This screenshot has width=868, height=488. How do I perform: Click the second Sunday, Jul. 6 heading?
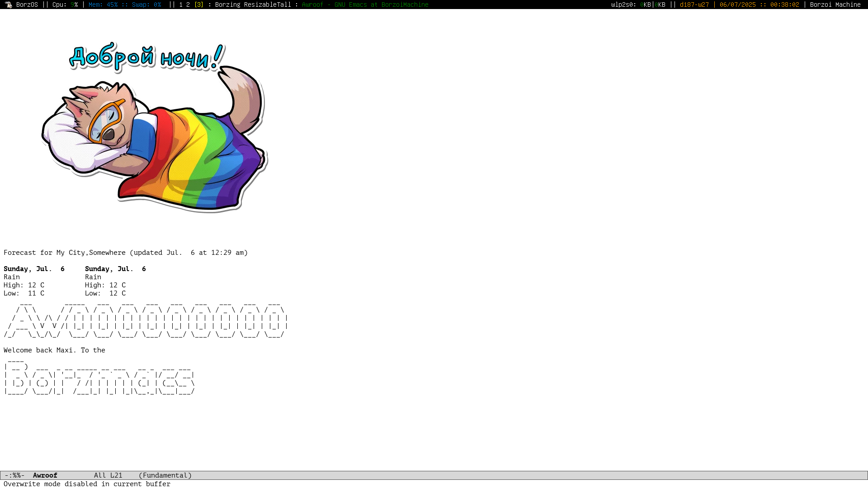115,269
